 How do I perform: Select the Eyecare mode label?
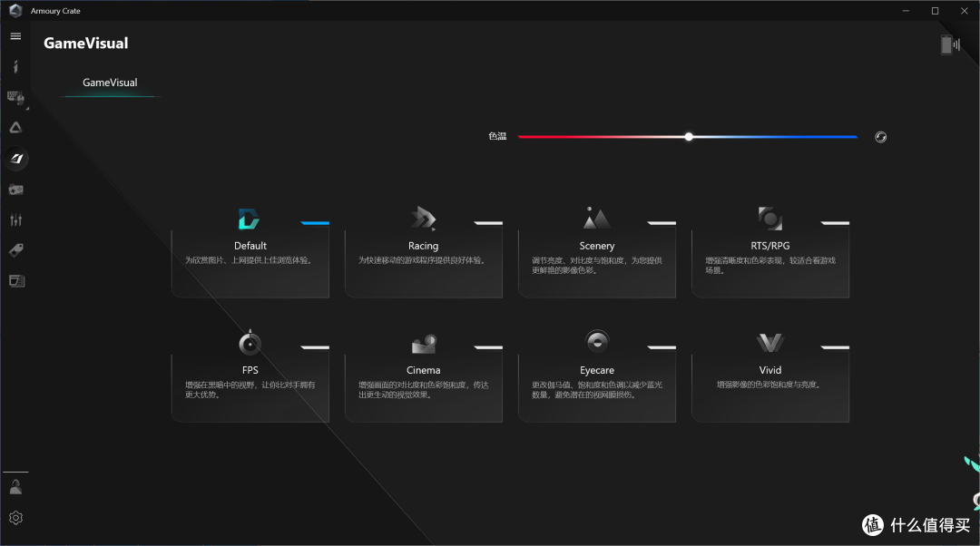[x=597, y=370]
